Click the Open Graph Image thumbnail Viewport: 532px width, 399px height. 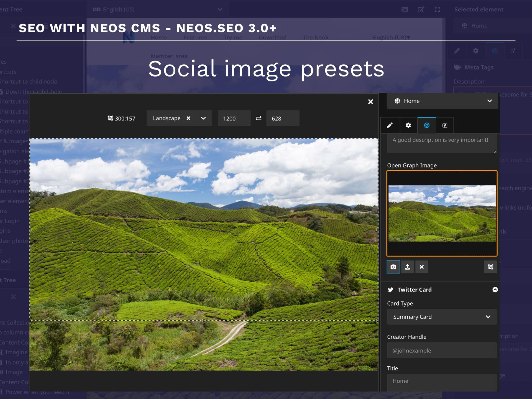(x=442, y=213)
